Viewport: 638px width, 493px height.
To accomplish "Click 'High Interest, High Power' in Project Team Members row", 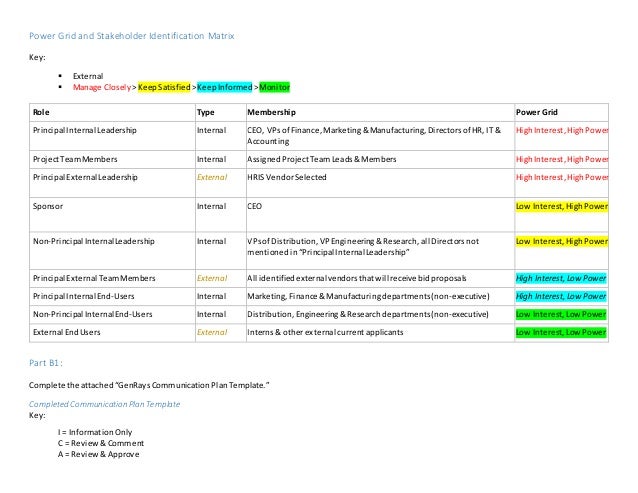I will point(562,159).
